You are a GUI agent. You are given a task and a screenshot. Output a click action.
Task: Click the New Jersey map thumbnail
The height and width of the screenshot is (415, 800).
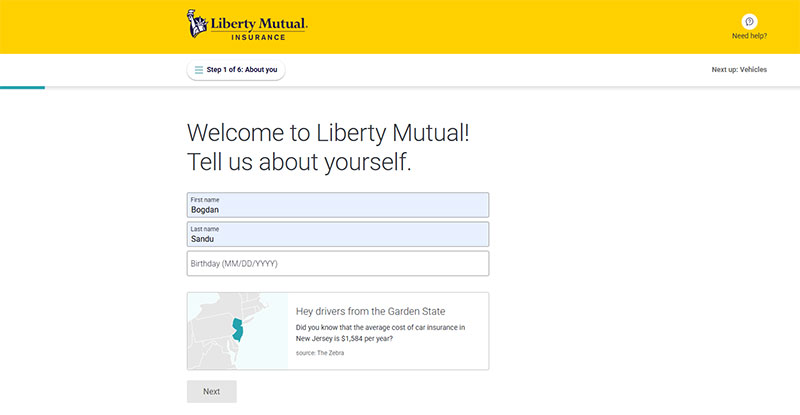coord(238,331)
